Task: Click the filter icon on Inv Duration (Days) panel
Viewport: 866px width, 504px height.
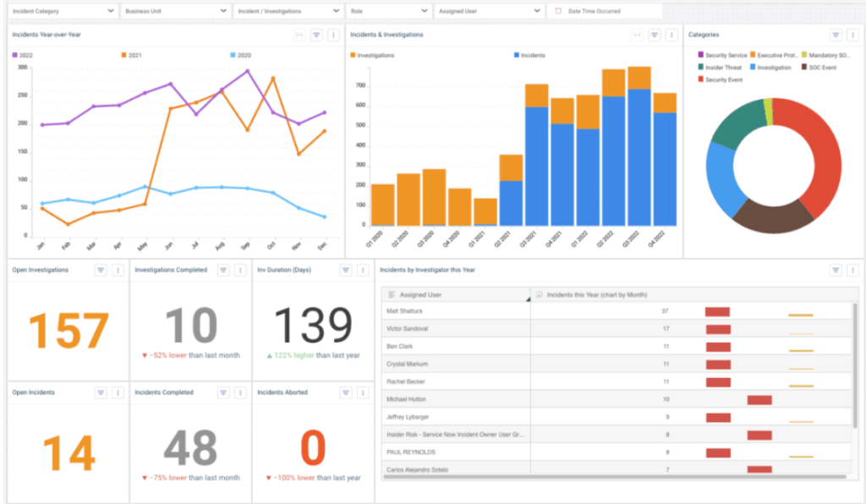Action: (345, 270)
